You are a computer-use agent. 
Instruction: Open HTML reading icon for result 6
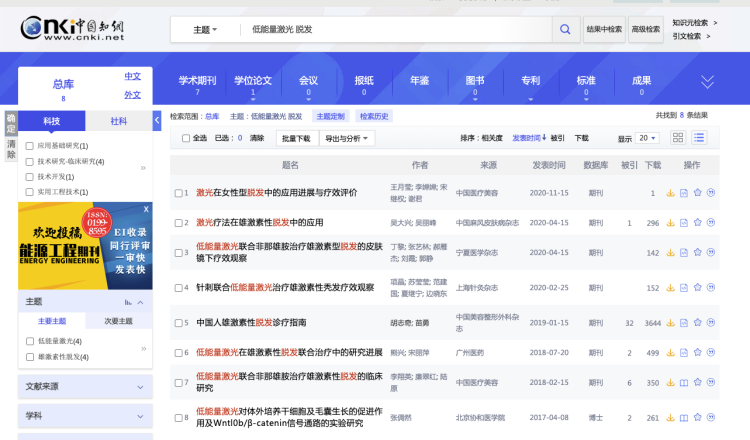coord(684,352)
